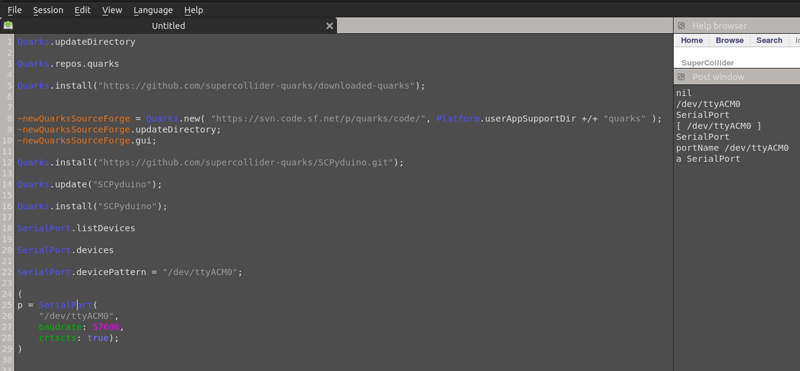Open the Language menu

153,10
